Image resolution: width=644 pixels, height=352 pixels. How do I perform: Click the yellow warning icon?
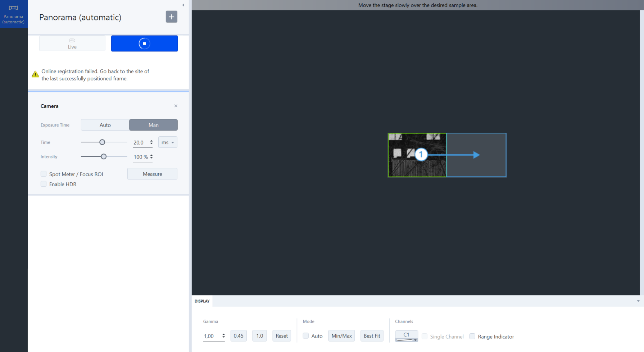[35, 74]
